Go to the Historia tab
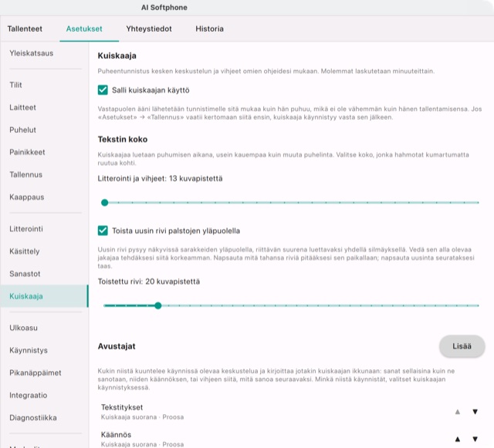Viewport: 494px width, 448px height. 209,29
